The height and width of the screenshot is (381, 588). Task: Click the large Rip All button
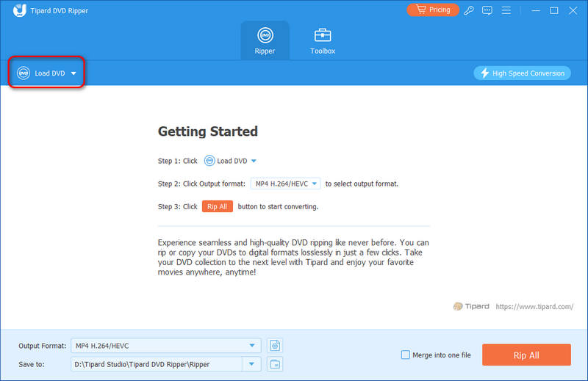coord(526,355)
